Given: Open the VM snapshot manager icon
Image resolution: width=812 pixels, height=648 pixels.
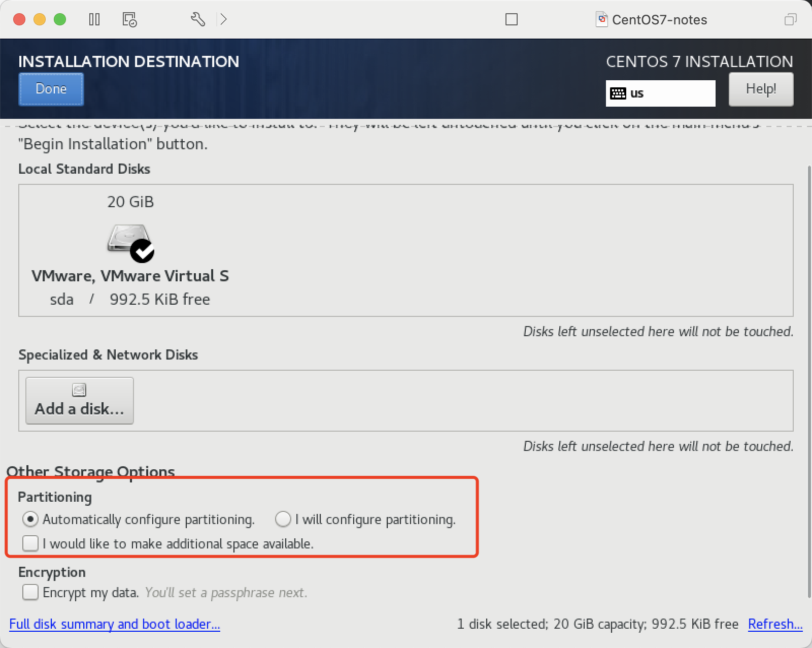Looking at the screenshot, I should coord(129,19).
